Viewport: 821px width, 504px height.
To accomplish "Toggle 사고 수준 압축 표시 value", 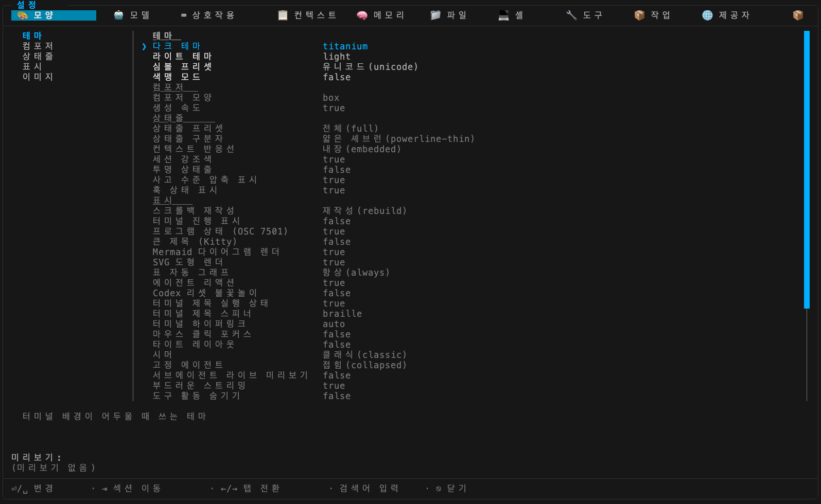I will tap(334, 180).
